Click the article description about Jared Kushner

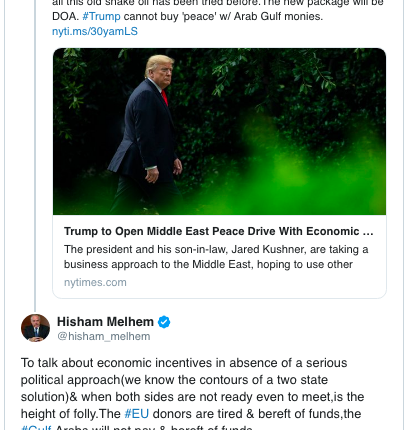point(216,257)
